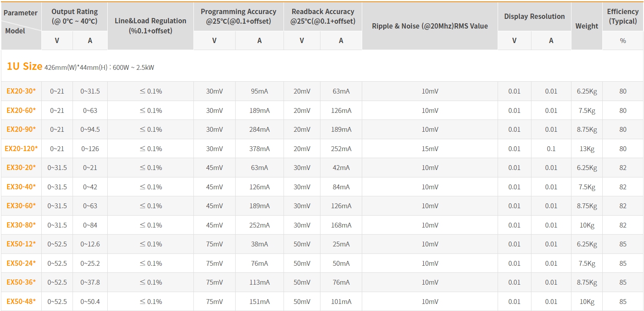Click the Weight column header
The height and width of the screenshot is (311, 644).
coord(586,26)
